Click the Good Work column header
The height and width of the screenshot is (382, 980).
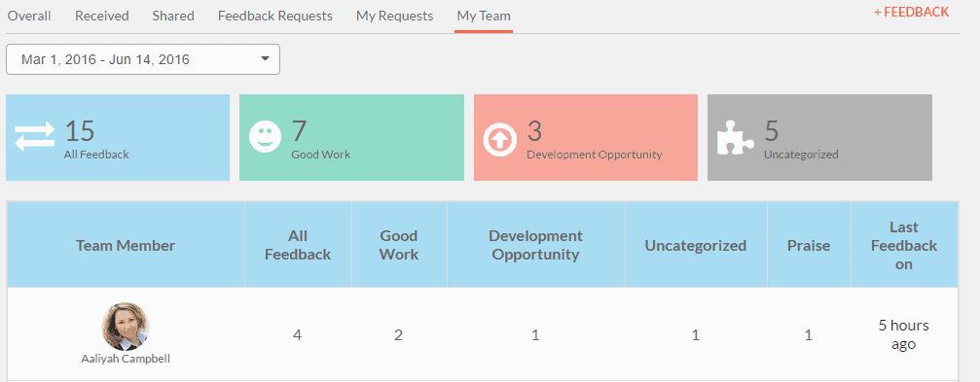click(399, 245)
